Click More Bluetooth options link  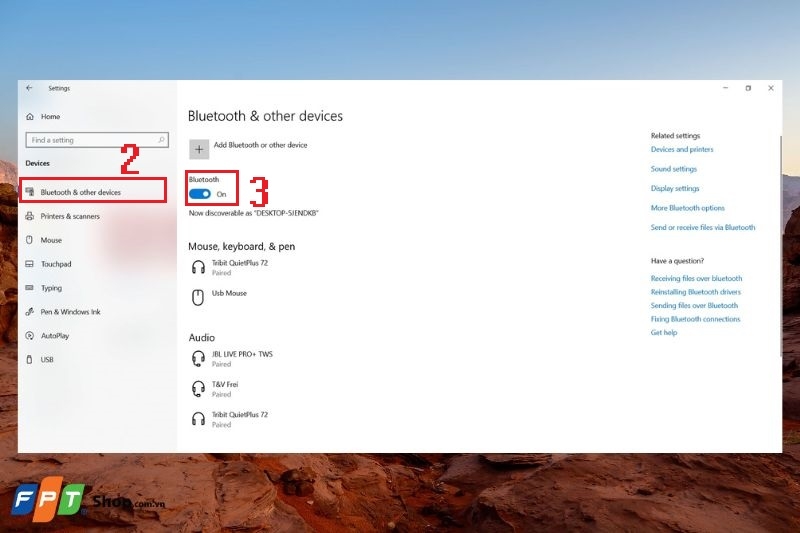click(x=687, y=208)
